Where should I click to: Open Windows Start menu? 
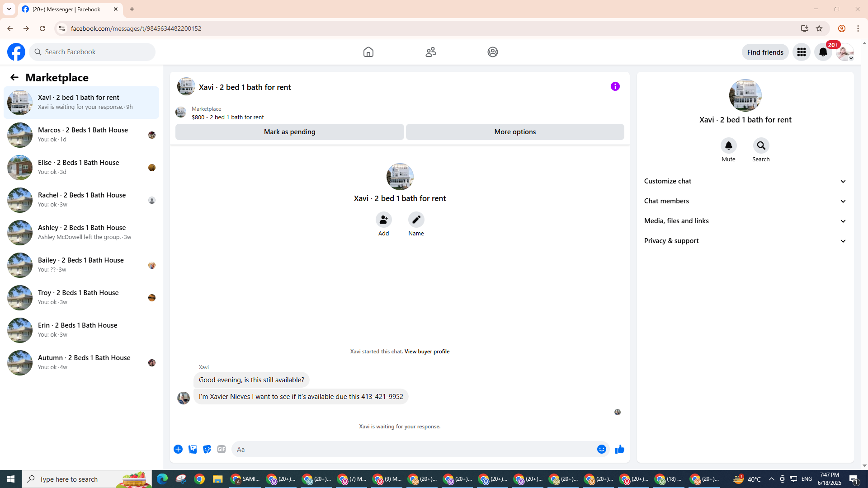coord(11,479)
